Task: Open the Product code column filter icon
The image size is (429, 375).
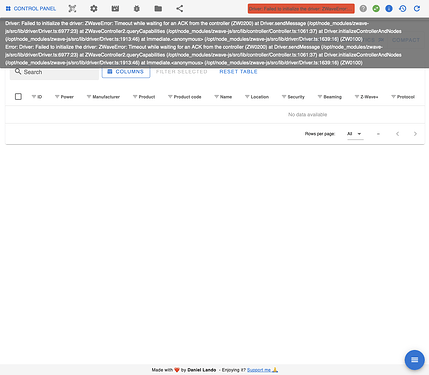Action: (170, 97)
